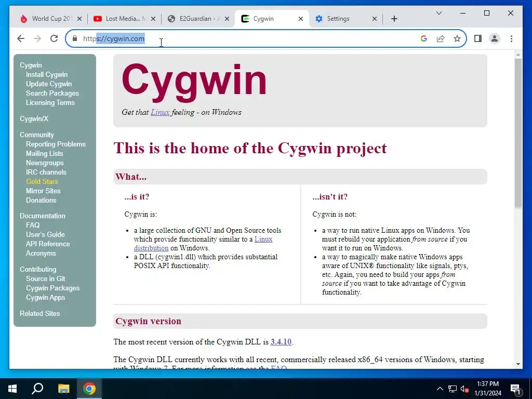Close the E2Guardian tab
Screen dimensions: 532x399
[x=227, y=19]
